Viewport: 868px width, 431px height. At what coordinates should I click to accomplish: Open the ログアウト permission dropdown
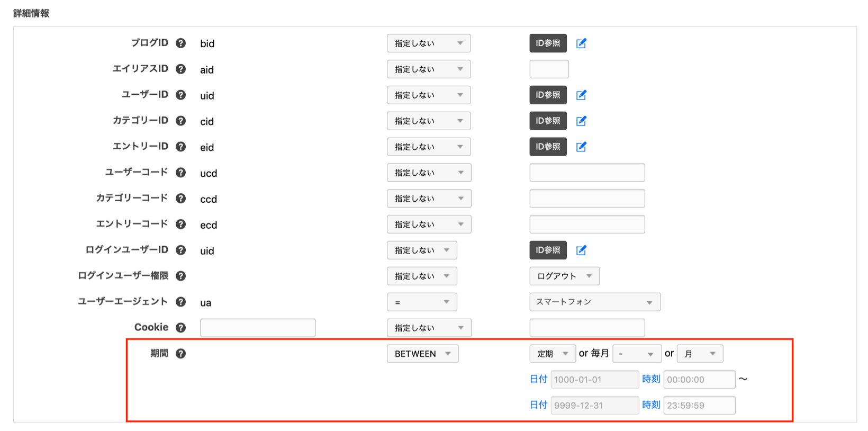click(x=564, y=276)
